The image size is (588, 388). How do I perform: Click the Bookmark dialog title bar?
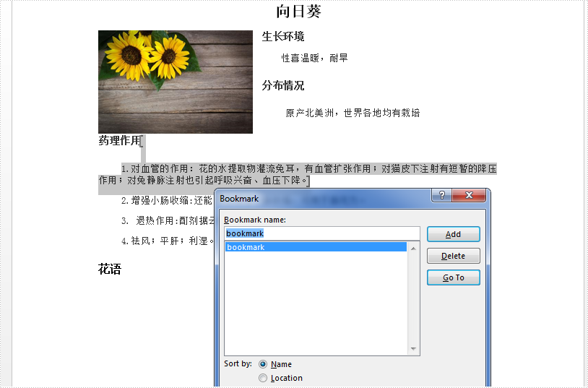(x=325, y=198)
